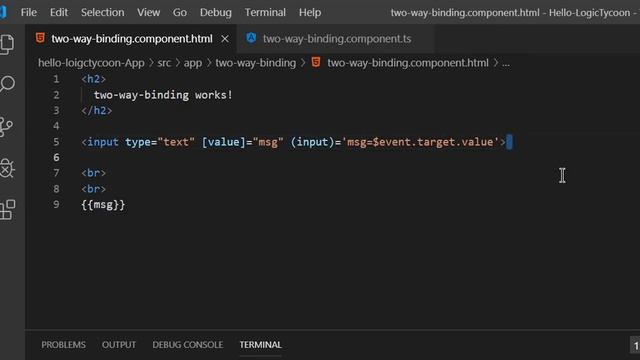Open the Debug view in the activity bar

click(7, 168)
